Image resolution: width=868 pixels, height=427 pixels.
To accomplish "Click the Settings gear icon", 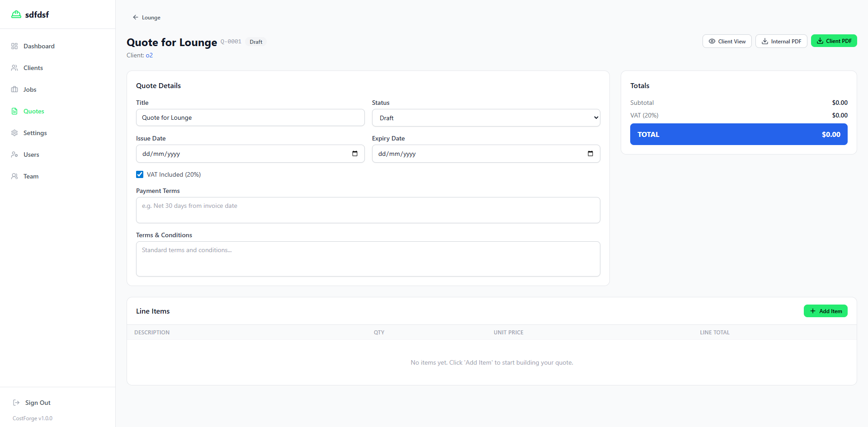I will (x=14, y=133).
